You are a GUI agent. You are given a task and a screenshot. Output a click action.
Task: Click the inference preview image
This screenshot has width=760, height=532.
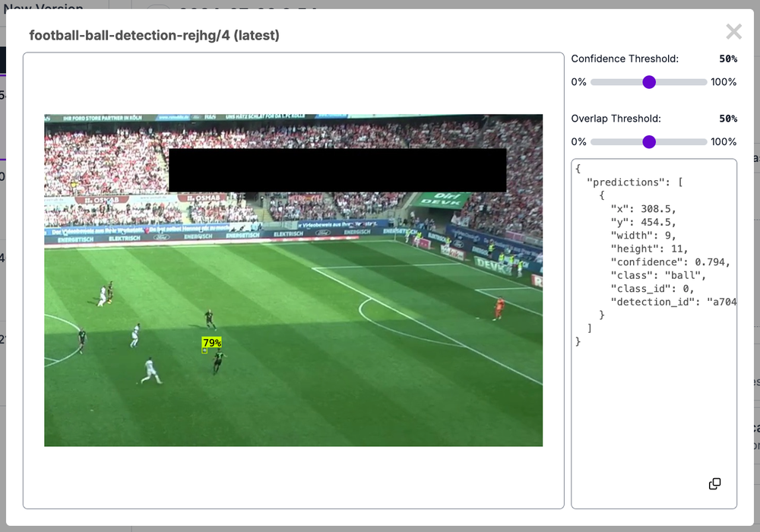tap(293, 279)
